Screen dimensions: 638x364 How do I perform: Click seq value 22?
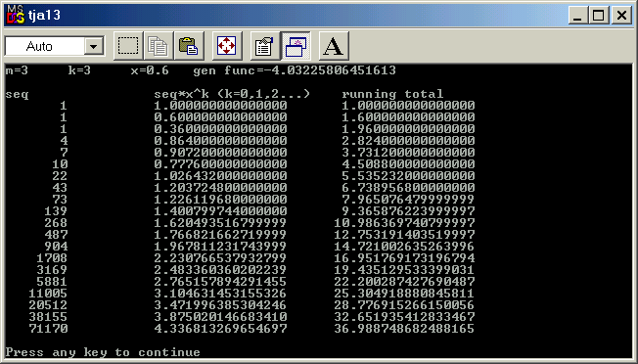61,176
